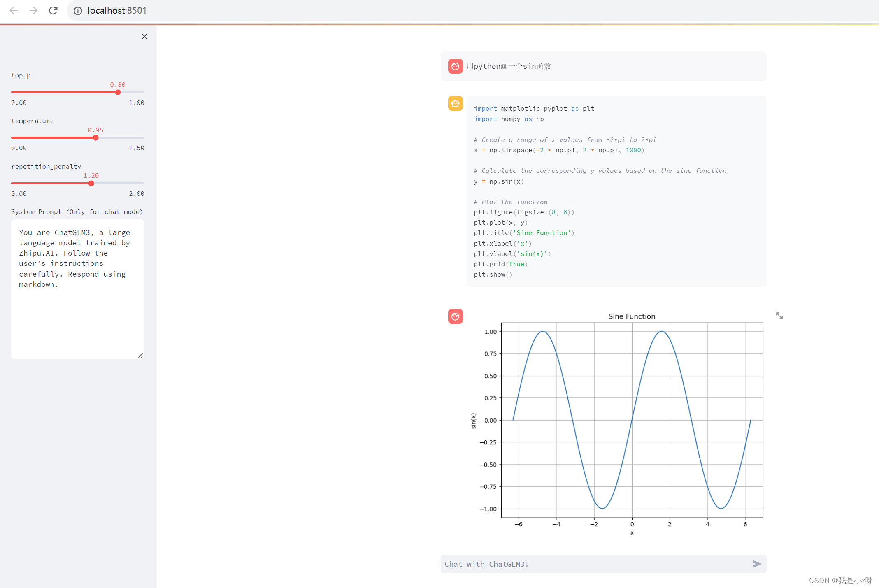
Task: Click the 'y = np.sin(x)' code line
Action: [x=499, y=181]
